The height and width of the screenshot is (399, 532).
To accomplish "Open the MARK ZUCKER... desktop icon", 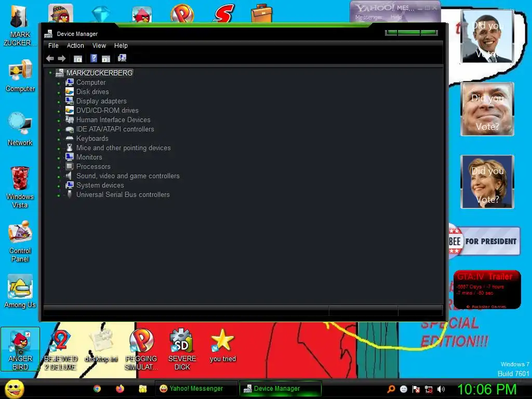I will point(20,26).
